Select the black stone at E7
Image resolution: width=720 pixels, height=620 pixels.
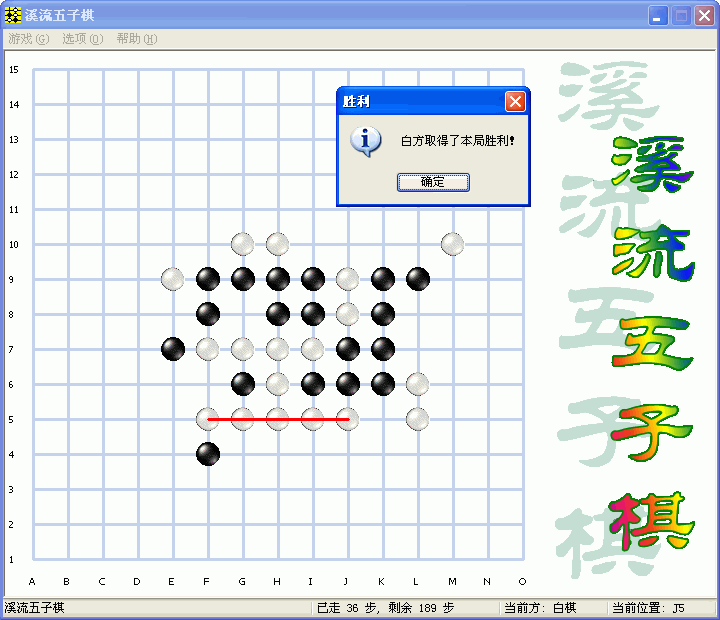tap(173, 349)
